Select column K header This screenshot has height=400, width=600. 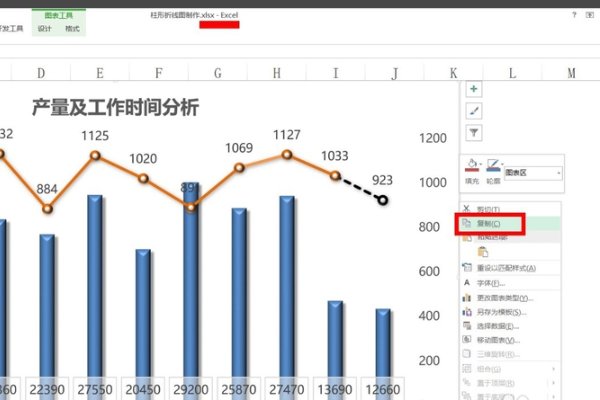click(453, 73)
